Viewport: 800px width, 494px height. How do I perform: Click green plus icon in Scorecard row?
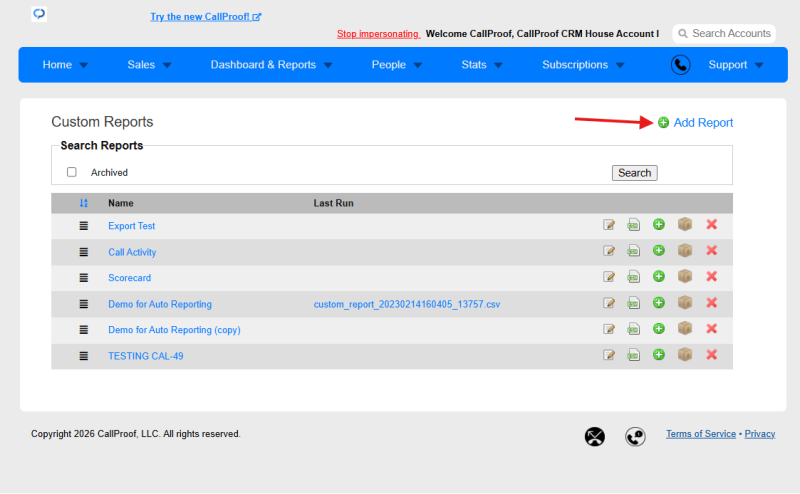pos(659,277)
